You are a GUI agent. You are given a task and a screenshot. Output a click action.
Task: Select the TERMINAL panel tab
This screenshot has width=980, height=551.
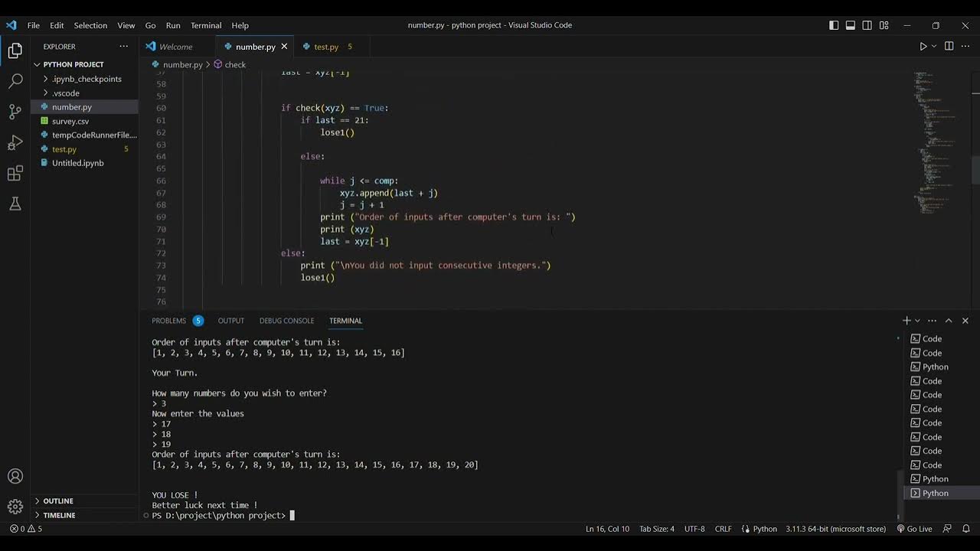coord(345,321)
